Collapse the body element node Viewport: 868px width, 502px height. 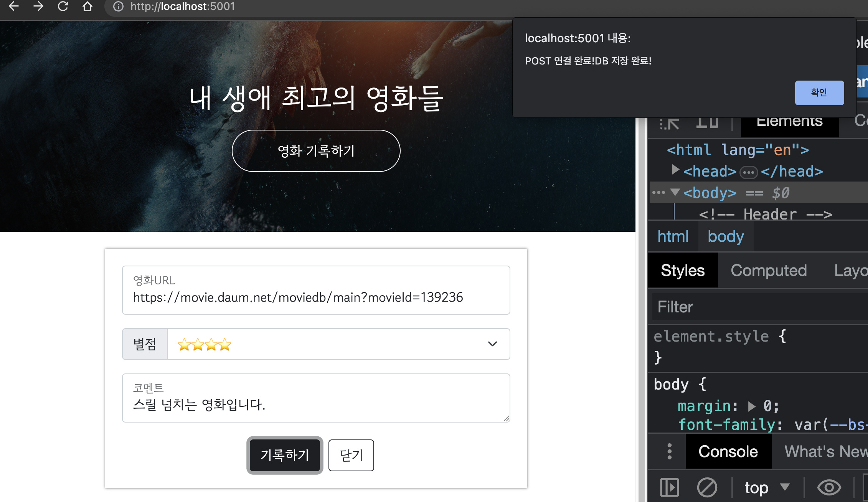click(675, 192)
